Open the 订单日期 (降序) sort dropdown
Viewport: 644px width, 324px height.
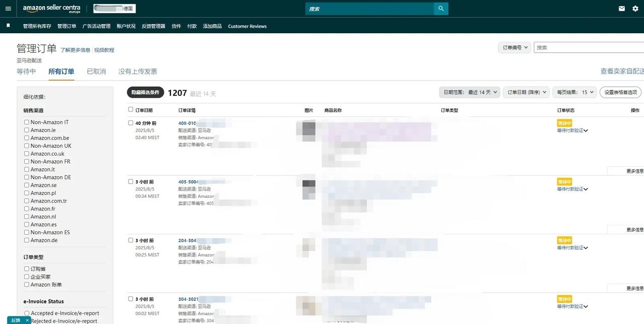click(x=527, y=92)
